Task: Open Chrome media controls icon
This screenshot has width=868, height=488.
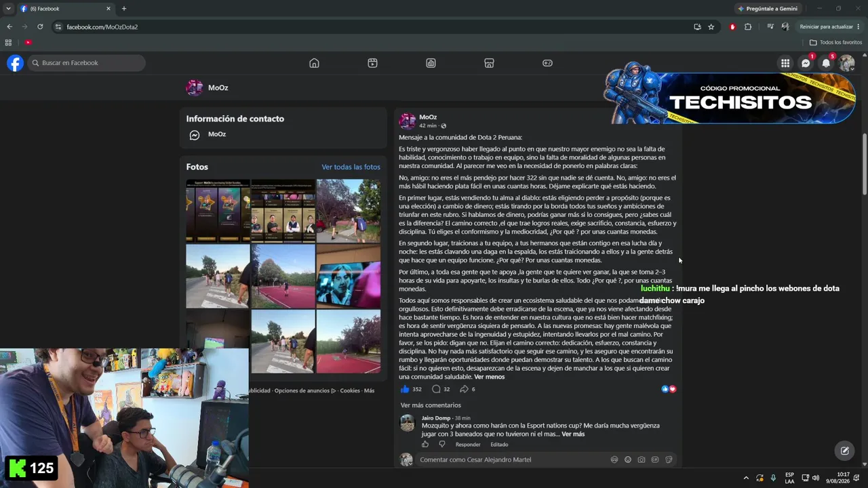Action: click(770, 27)
